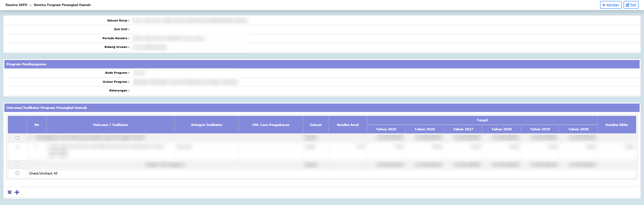Click the plus icon to add indicator
This screenshot has height=205, width=644.
click(x=17, y=192)
